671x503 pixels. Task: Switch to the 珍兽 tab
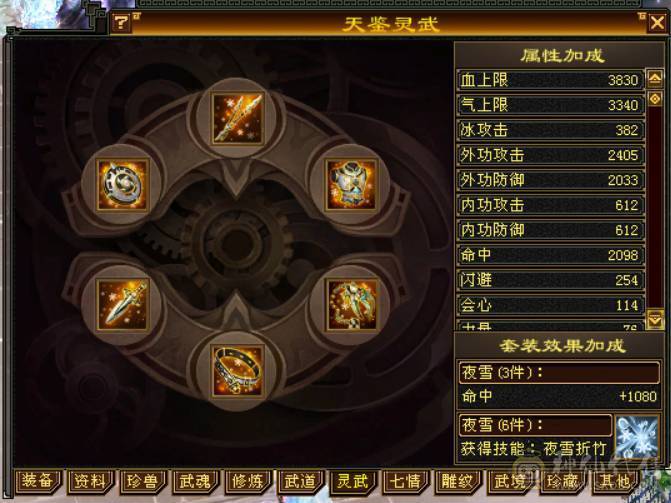point(142,481)
